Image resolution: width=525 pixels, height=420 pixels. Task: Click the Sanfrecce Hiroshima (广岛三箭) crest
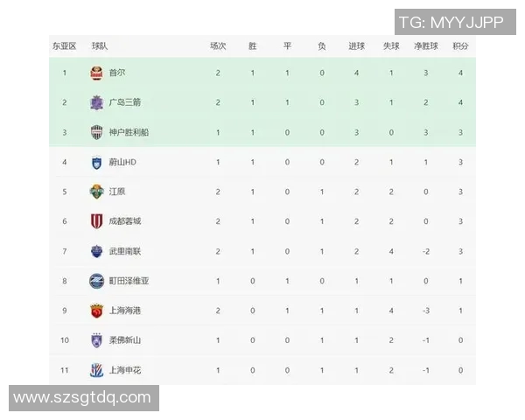tap(96, 103)
